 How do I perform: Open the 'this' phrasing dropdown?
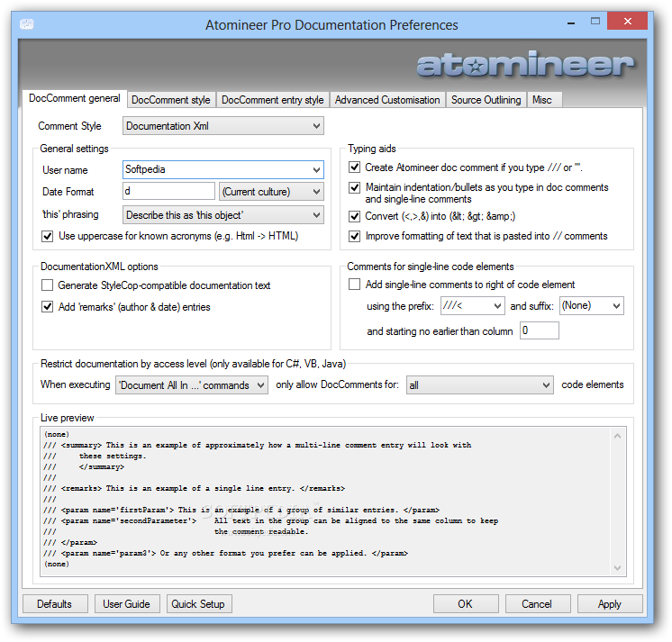click(223, 215)
